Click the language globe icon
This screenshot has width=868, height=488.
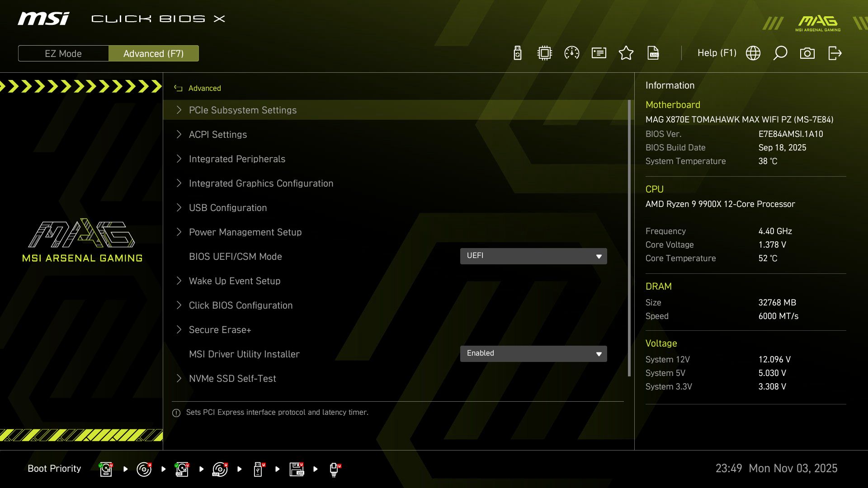[x=753, y=53]
